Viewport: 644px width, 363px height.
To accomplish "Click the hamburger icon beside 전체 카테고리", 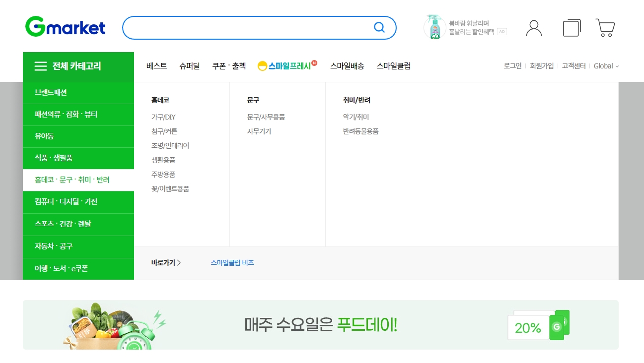I will [40, 66].
